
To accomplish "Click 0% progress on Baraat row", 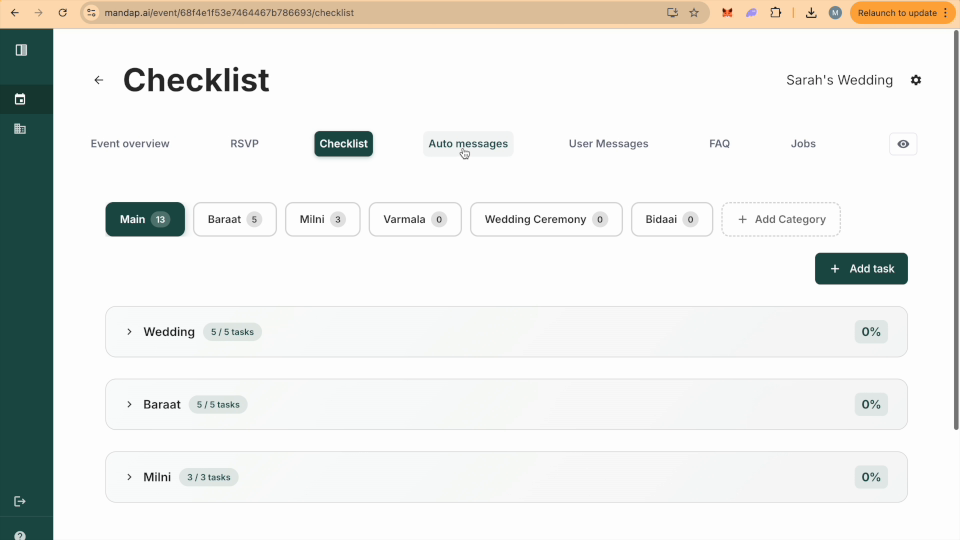I will click(x=871, y=405).
